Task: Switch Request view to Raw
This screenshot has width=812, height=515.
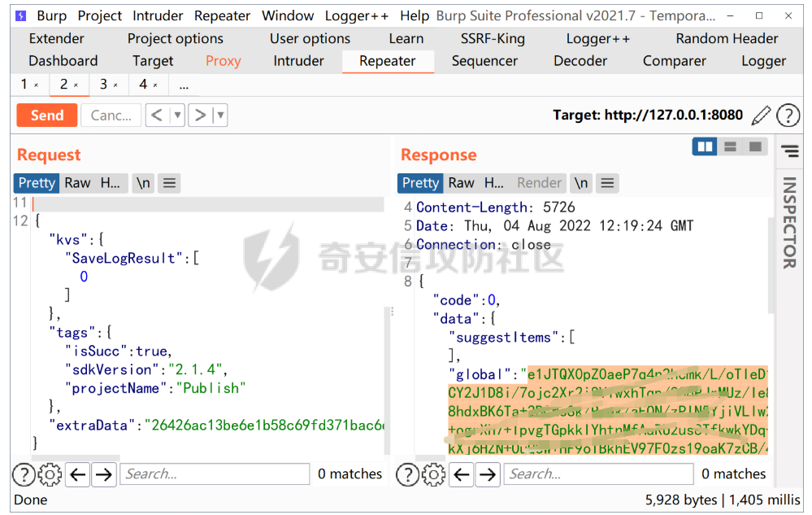Action: (x=78, y=183)
